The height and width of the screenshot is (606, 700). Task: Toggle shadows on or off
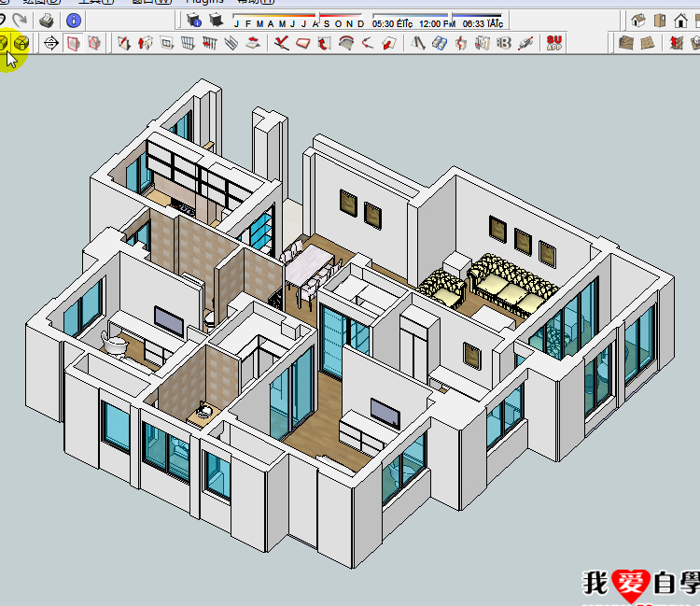[x=216, y=20]
